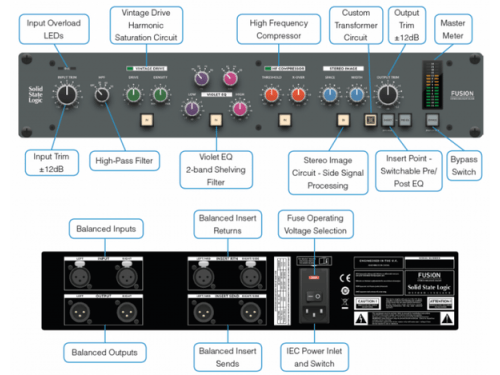
Task: Click the black Output Trim knob
Action: [x=388, y=95]
